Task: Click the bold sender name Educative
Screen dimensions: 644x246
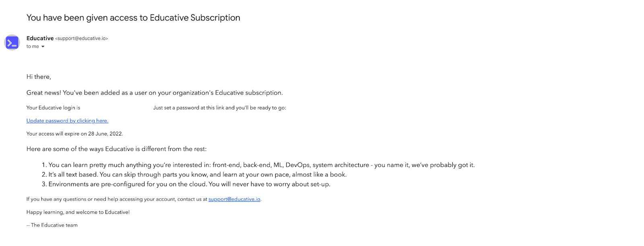Action: point(40,38)
